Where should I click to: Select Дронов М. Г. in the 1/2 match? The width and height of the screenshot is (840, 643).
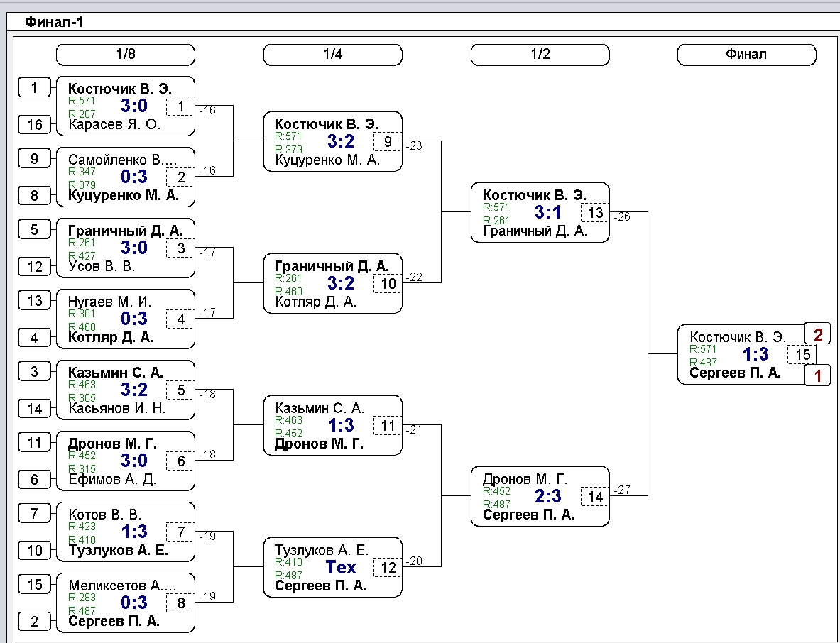[x=525, y=478]
